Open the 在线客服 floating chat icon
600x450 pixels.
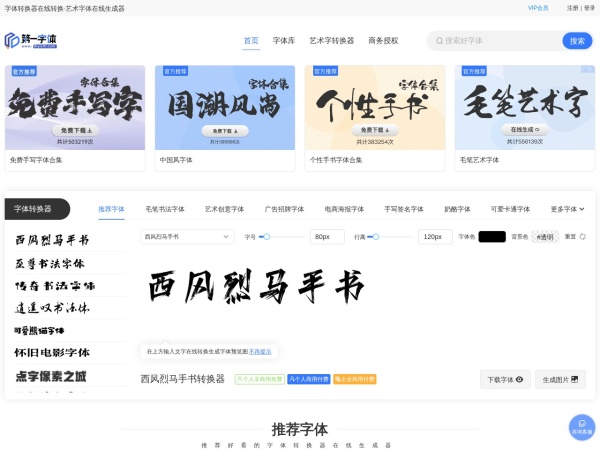tap(581, 427)
